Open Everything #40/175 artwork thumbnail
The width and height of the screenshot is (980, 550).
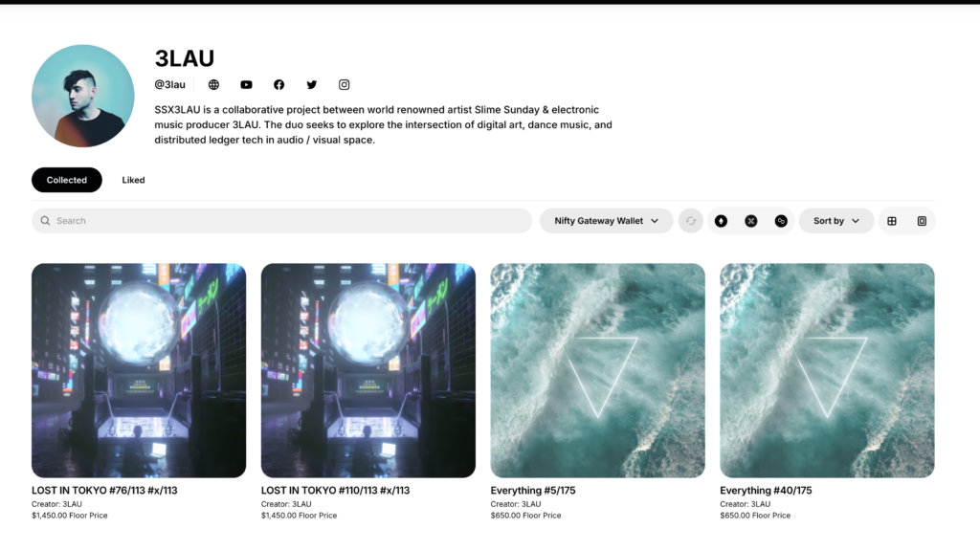[827, 370]
